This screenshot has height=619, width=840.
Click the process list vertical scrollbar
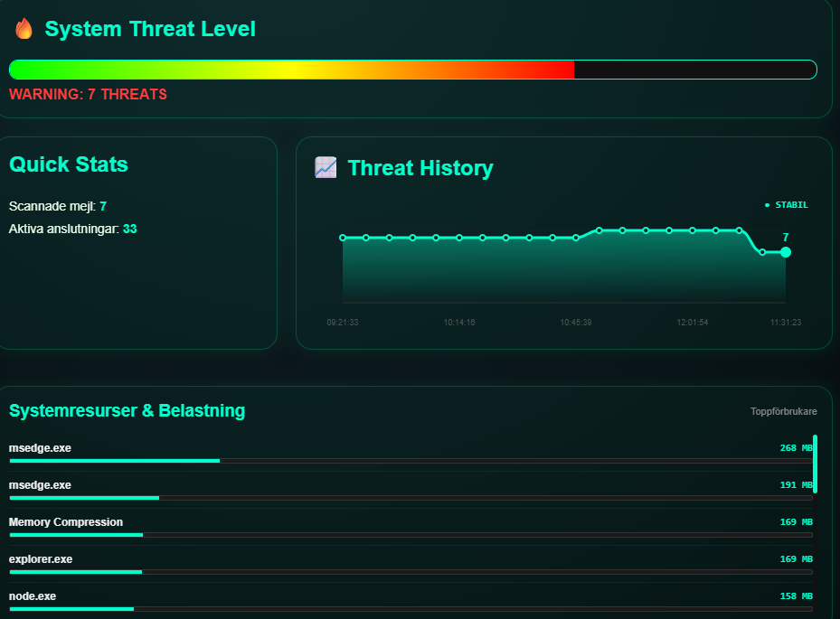pyautogui.click(x=815, y=463)
